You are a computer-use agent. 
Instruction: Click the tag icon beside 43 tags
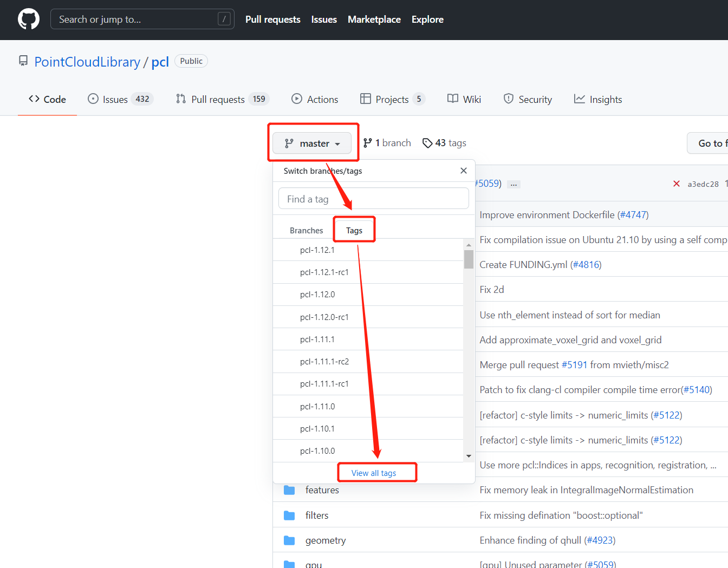[x=427, y=143]
